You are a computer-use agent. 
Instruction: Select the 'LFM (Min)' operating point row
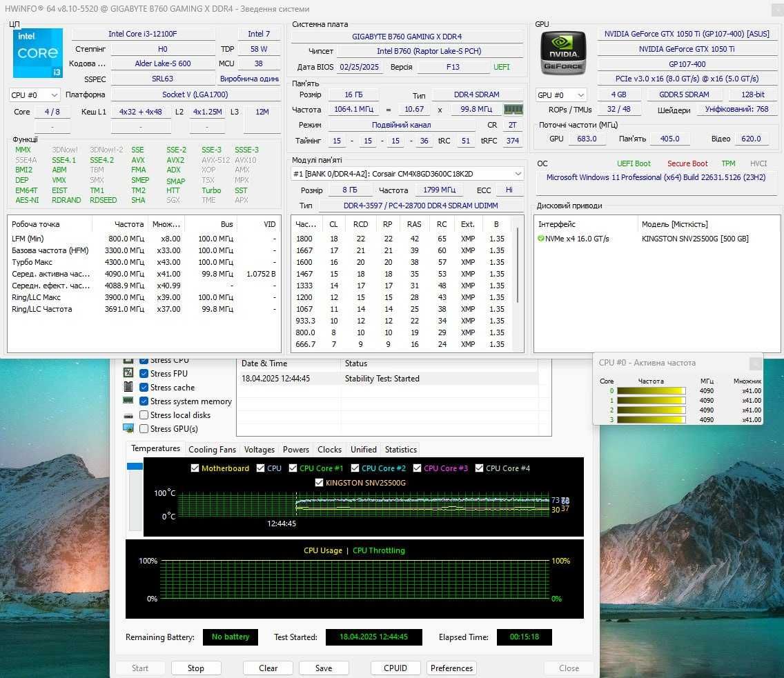(x=144, y=239)
